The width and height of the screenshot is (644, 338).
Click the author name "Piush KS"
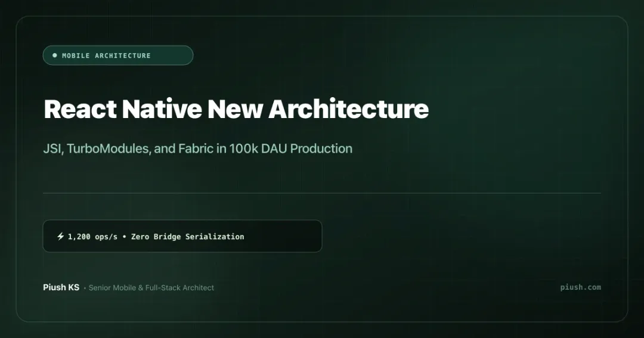[x=61, y=287]
